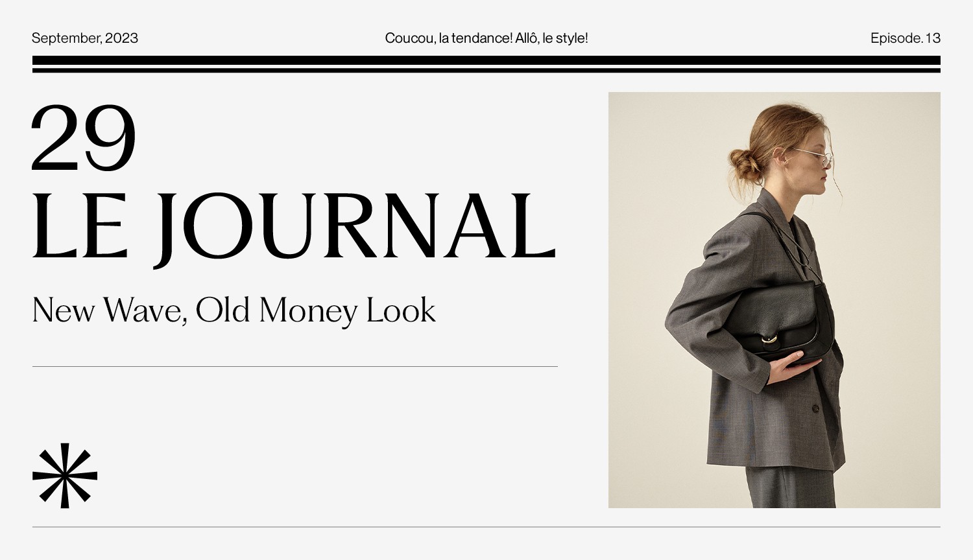Click the black asterisk star icon
This screenshot has height=560, width=973.
click(65, 476)
